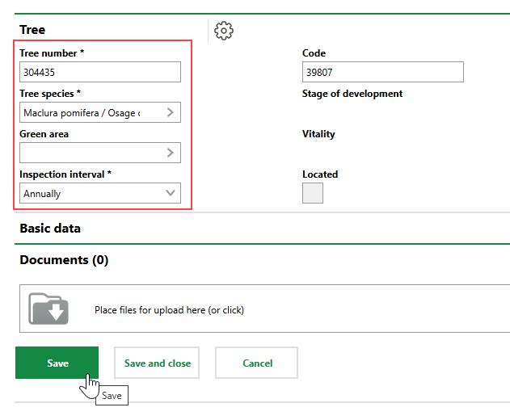Screen dimensions: 510x420
Task: Open the Tree species selector showing Maclura pomifera
Action: 89,113
